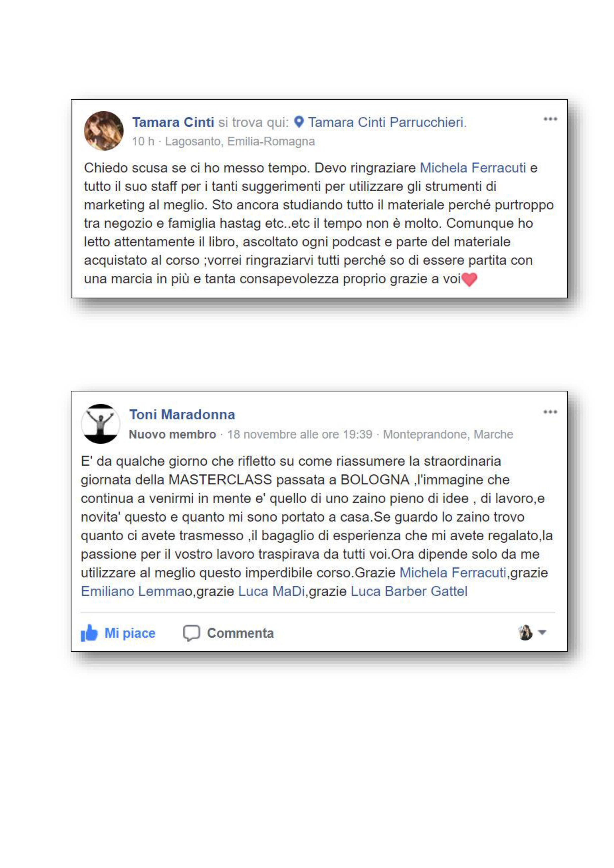The image size is (614, 868).
Task: Open Toni Maradonna's profile picture
Action: 100,424
